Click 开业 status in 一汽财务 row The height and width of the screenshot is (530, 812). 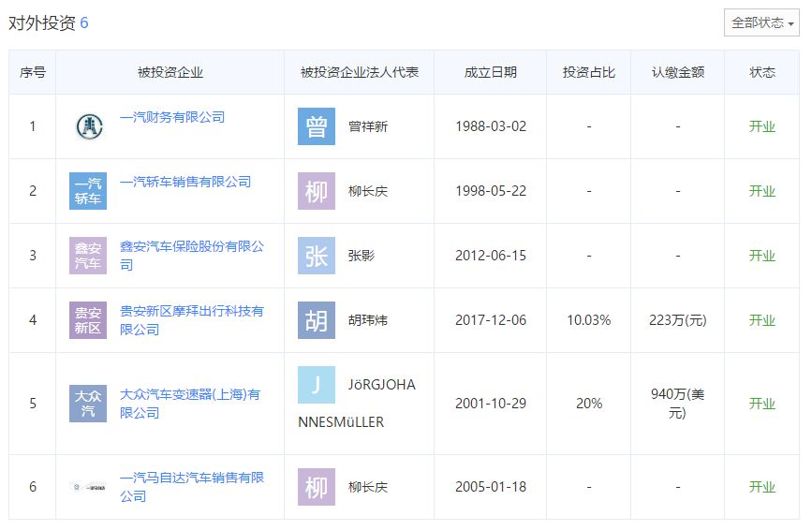761,126
